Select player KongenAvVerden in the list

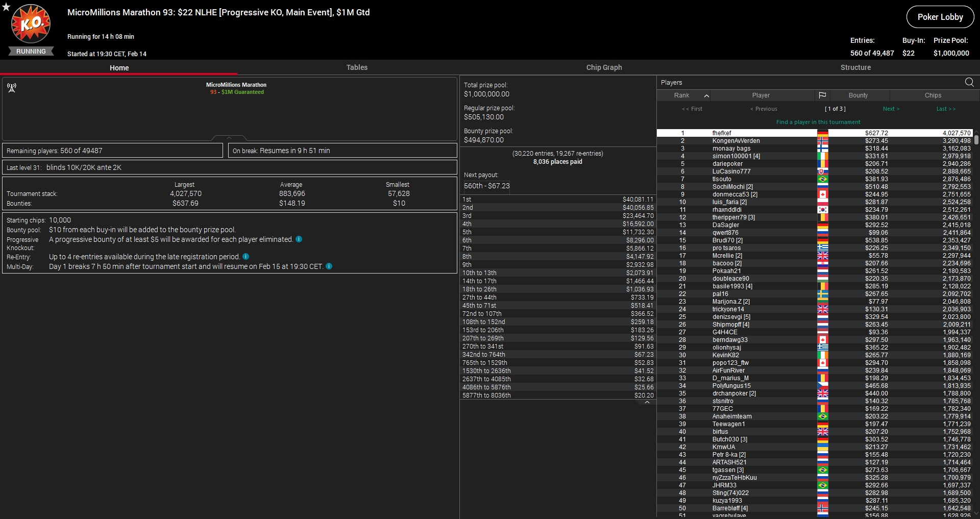pos(736,141)
